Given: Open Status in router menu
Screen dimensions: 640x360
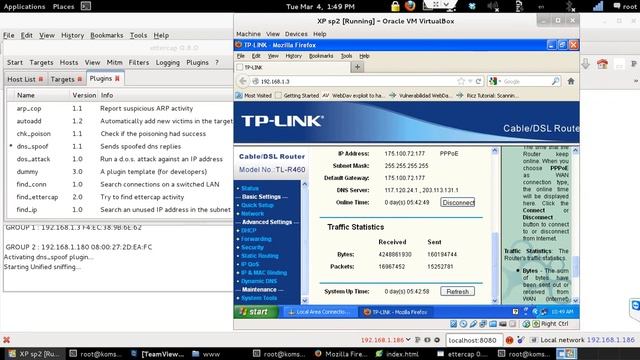Looking at the screenshot, I should click(250, 188).
